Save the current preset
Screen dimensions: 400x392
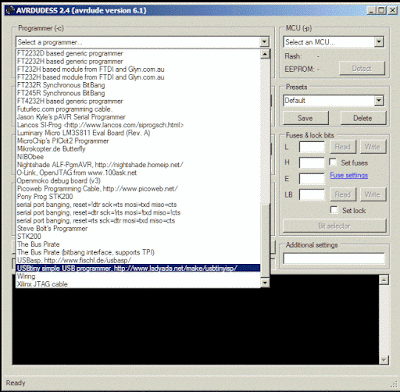(305, 118)
